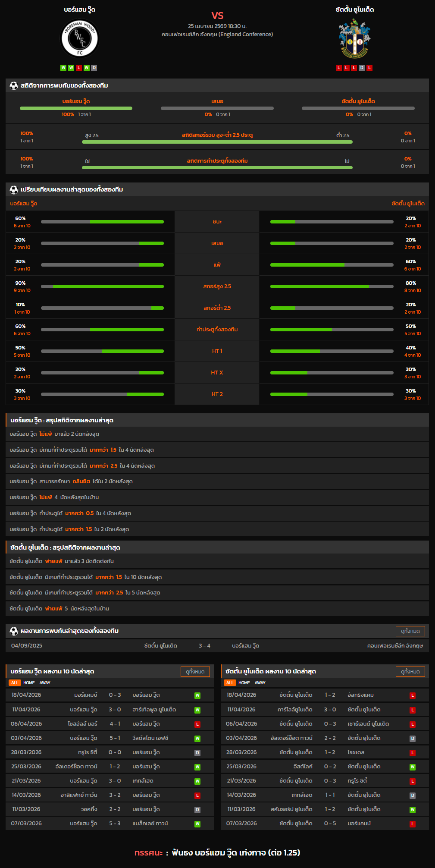Click the Sutton United club crest
Image resolution: width=435 pixels, height=868 pixels.
pos(354,39)
